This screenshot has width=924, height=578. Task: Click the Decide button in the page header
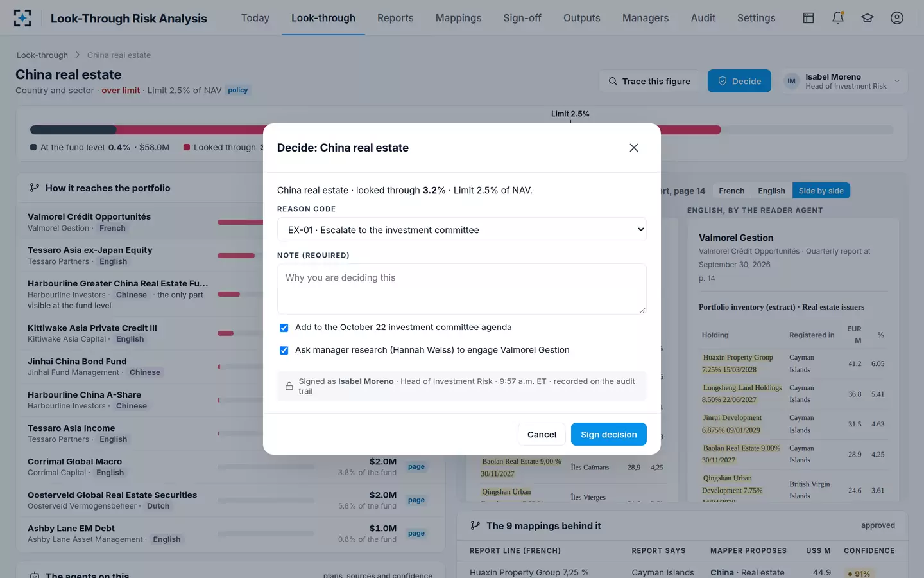(739, 81)
